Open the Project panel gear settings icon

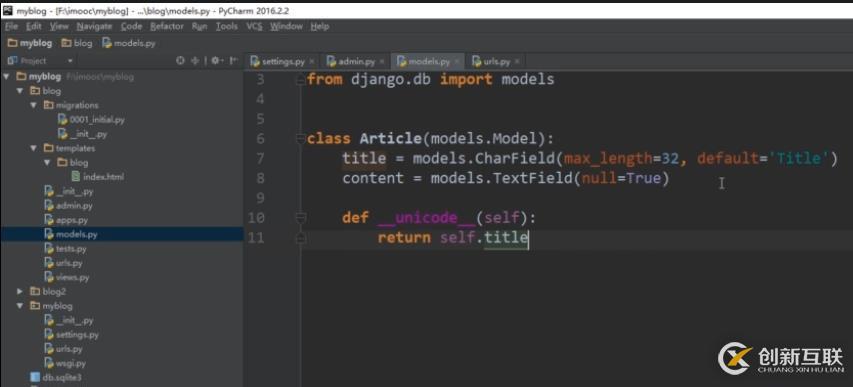[216, 61]
